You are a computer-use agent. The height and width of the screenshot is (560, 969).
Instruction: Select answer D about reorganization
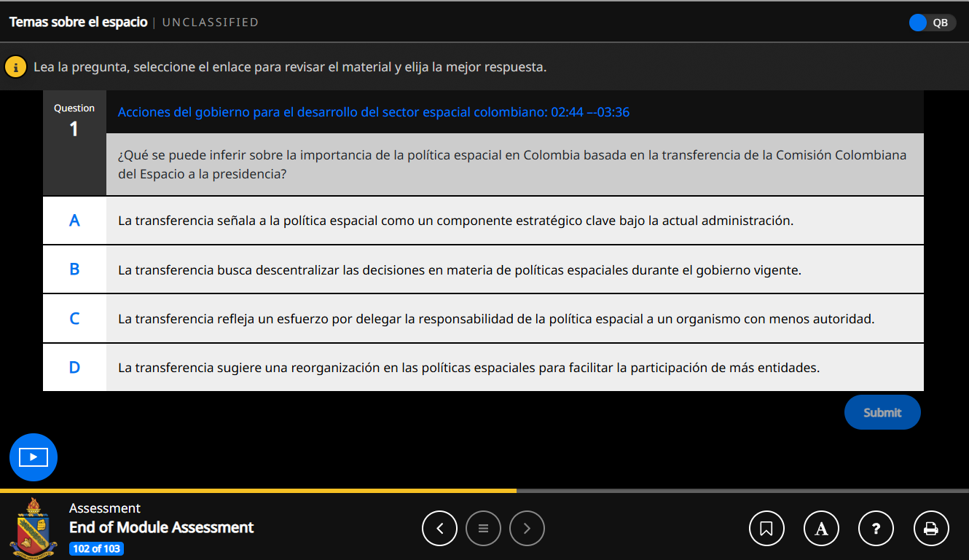(483, 368)
